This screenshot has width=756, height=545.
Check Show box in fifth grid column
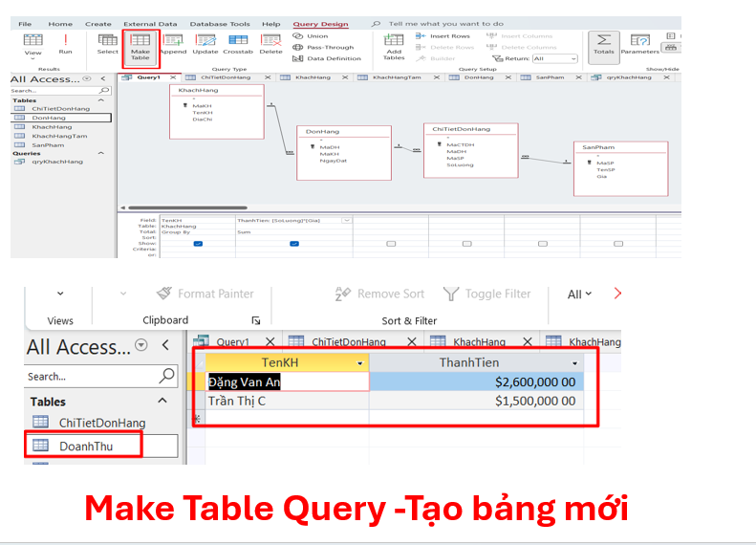coord(543,244)
